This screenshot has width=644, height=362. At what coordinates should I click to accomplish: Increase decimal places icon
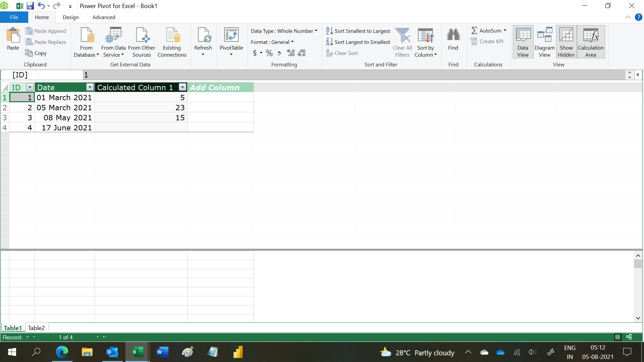290,53
